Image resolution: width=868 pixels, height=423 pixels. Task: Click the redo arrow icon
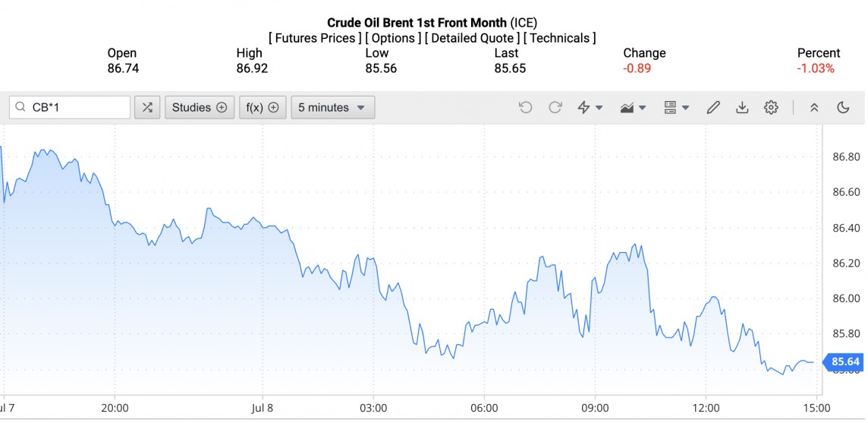tap(555, 108)
